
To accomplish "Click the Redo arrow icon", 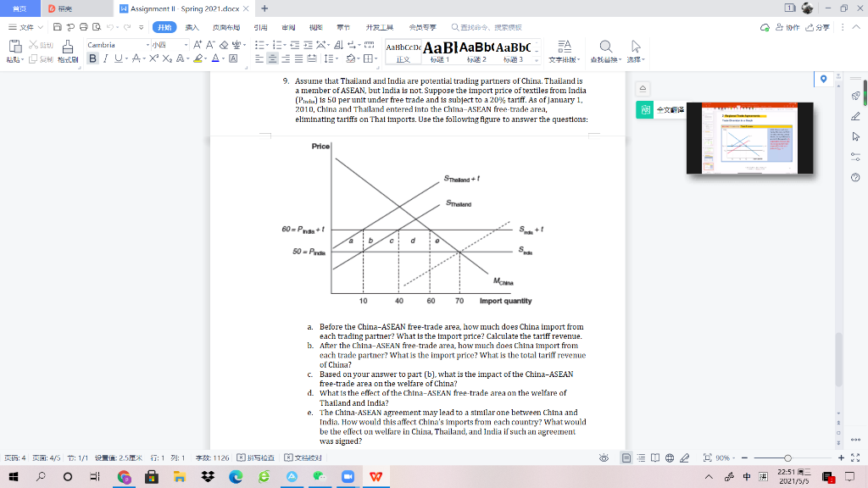I will 127,27.
